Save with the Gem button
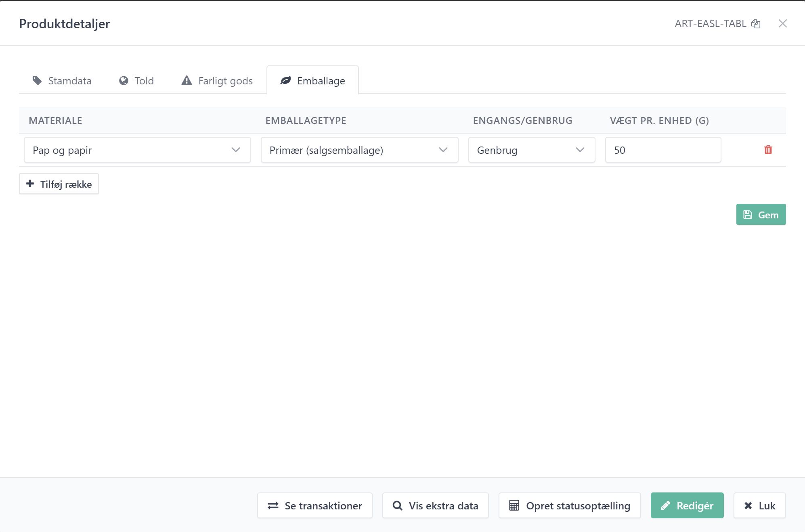Viewport: 805px width, 532px height. tap(761, 215)
